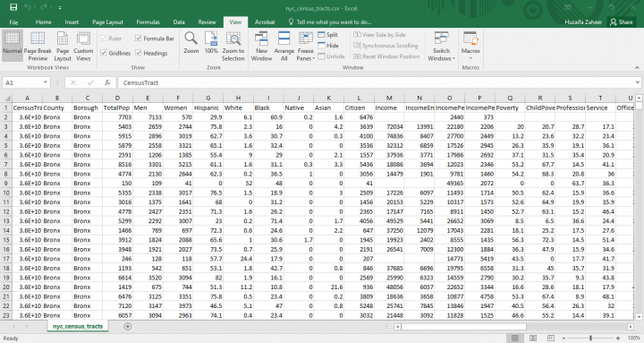This screenshot has height=343, width=644.
Task: Click Select All corner of the grid
Action: [x=7, y=98]
